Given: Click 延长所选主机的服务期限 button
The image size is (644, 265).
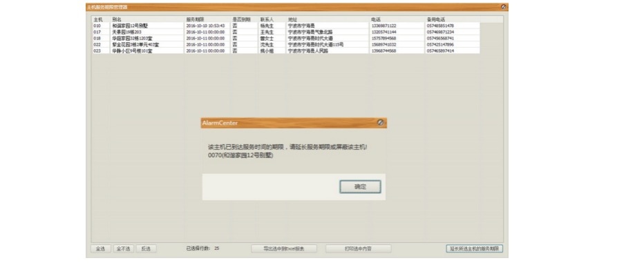Looking at the screenshot, I should [475, 248].
